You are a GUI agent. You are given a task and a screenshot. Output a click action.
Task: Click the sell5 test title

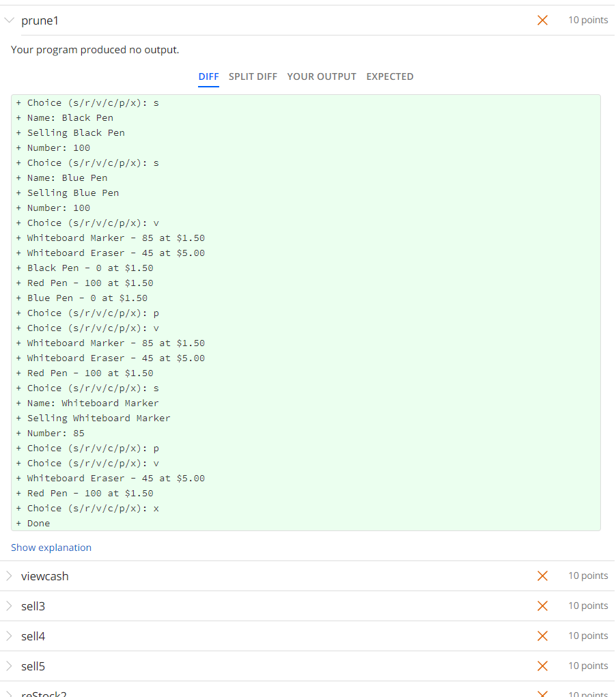point(33,666)
